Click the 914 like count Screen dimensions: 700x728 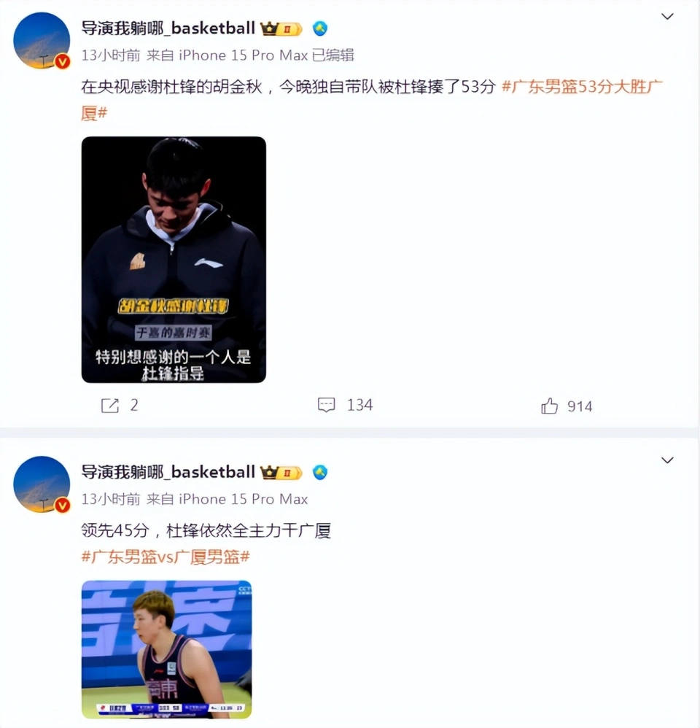580,407
